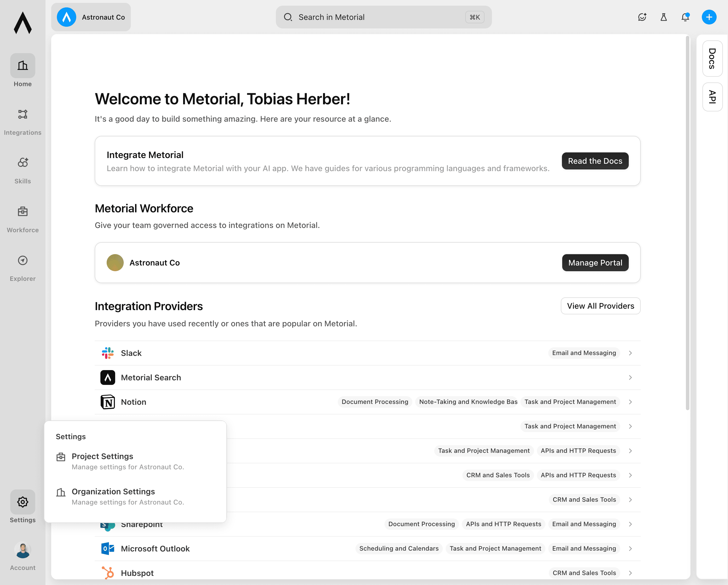Open the notifications bell

[x=685, y=17]
